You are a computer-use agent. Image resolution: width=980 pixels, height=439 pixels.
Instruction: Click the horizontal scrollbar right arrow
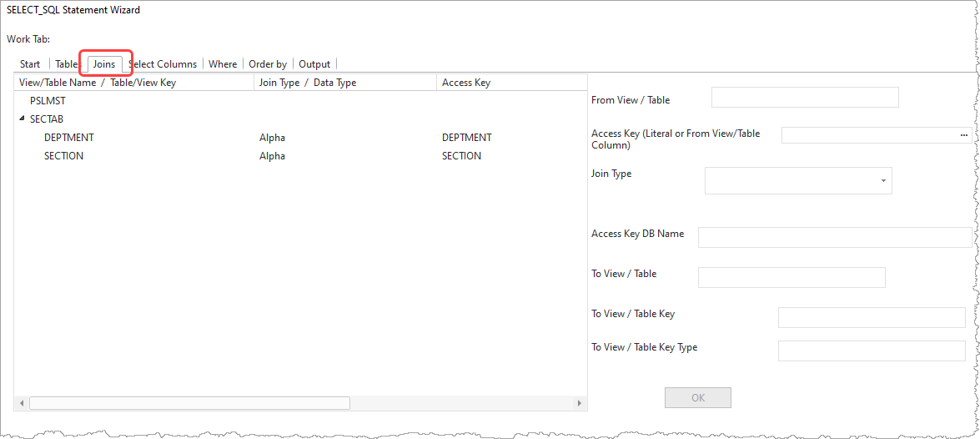(x=580, y=403)
